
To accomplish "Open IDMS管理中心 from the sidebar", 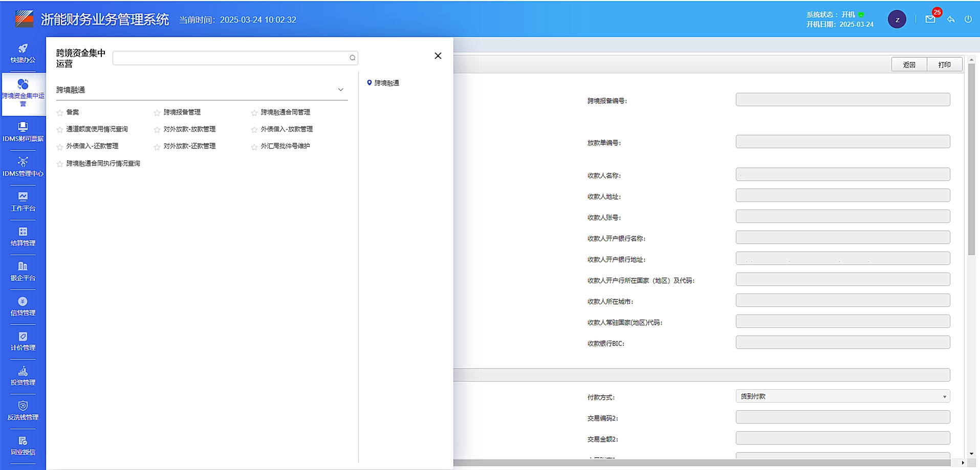I will coord(23,166).
